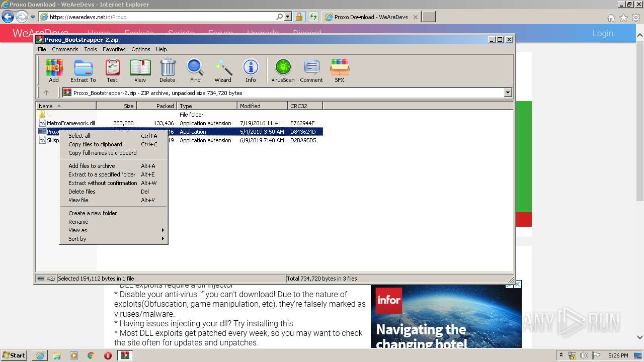
Task: Click the IE address bar URL field
Action: pos(161,17)
